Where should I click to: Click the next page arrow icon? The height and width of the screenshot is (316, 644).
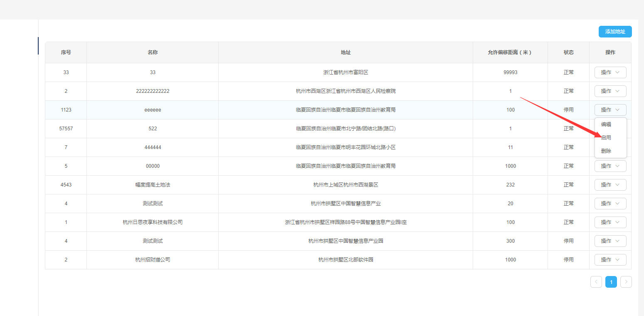(626, 282)
